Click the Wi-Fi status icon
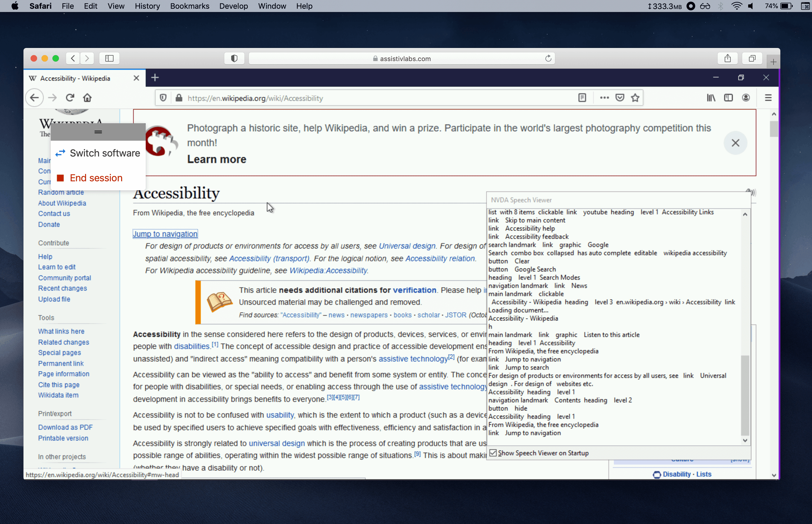Screen dimensions: 812x524 736,6
